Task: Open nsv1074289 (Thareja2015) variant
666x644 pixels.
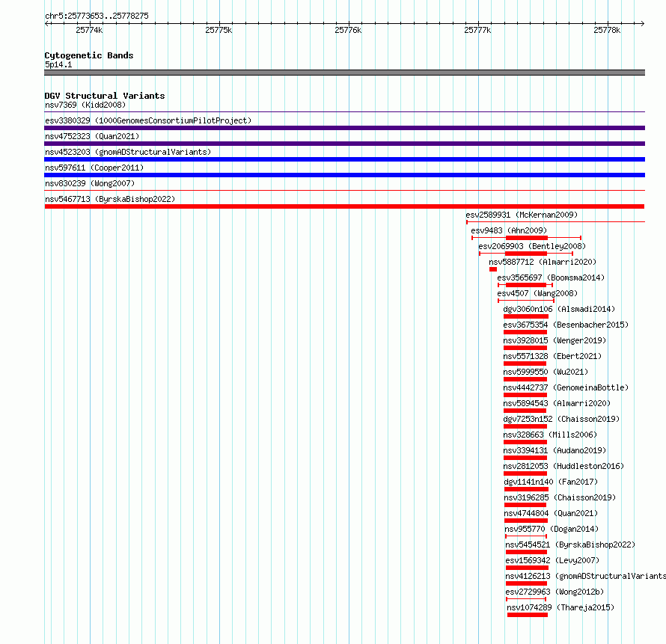Action: (x=560, y=607)
